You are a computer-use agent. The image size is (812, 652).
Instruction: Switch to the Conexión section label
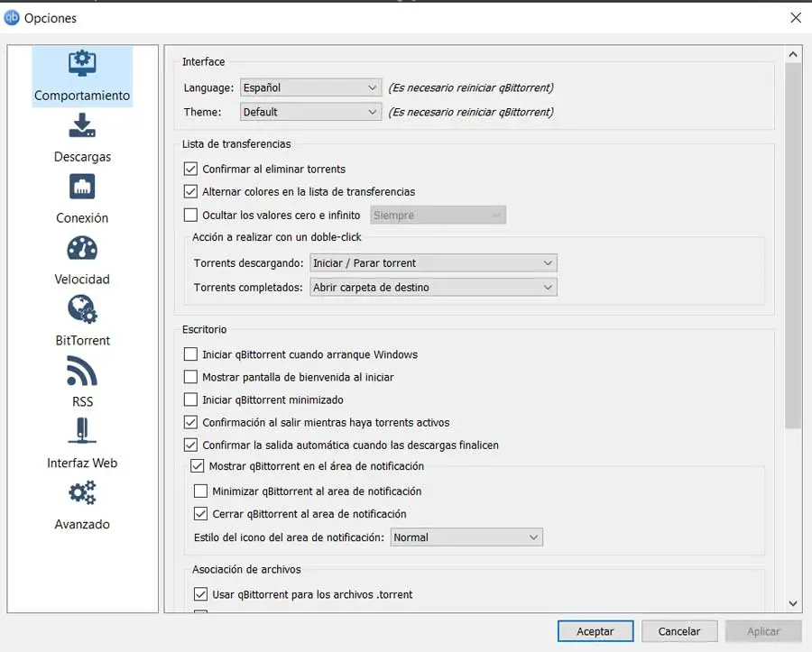82,218
